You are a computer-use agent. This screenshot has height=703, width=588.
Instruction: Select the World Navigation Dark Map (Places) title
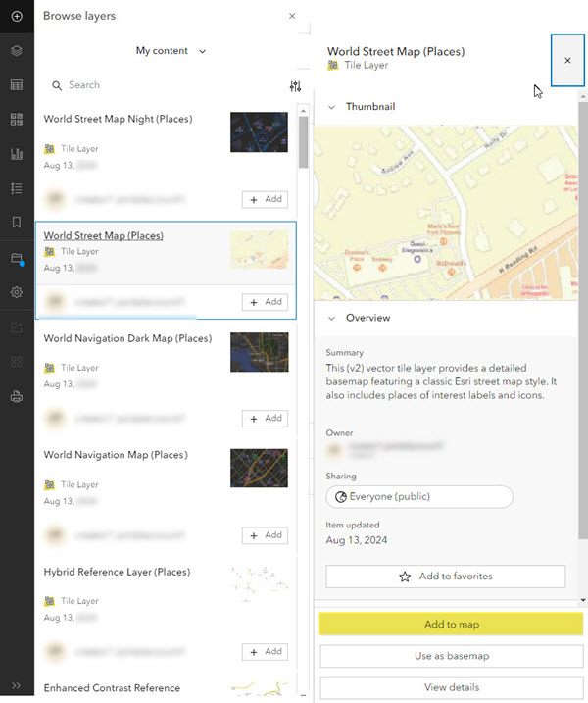point(127,338)
